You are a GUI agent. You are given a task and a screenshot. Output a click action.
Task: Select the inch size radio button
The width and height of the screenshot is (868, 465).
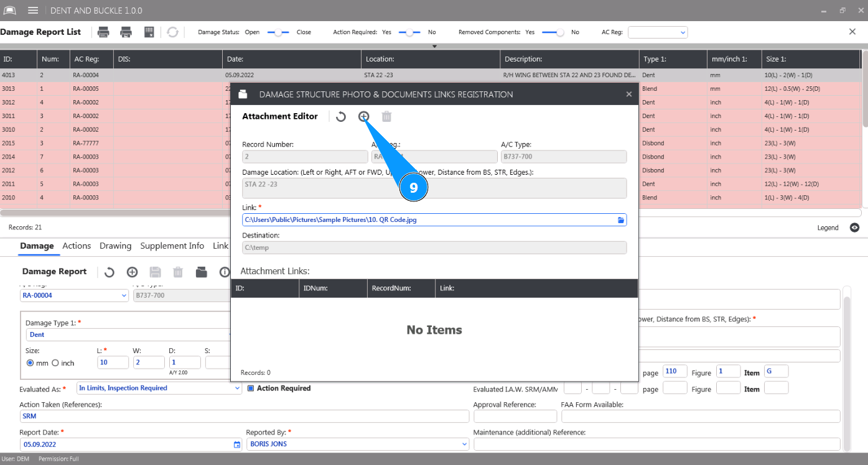[55, 363]
